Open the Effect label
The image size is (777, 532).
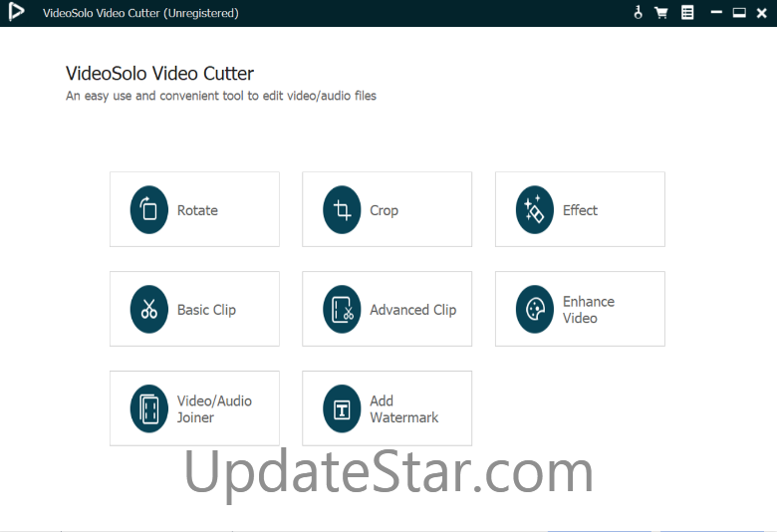(x=580, y=210)
